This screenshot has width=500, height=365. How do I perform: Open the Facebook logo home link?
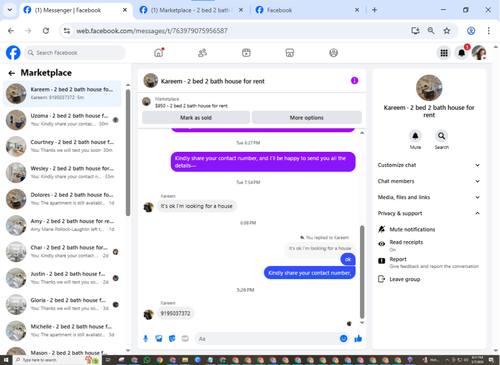click(x=13, y=53)
